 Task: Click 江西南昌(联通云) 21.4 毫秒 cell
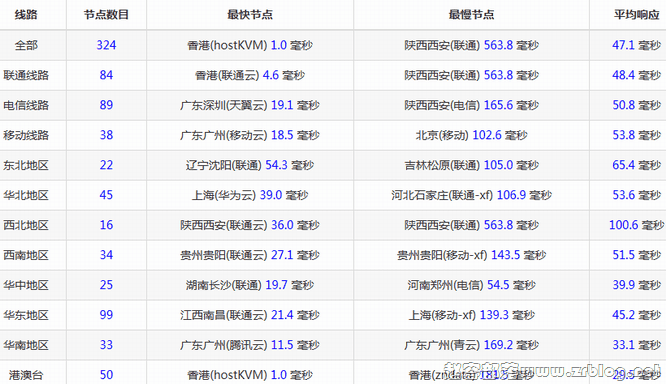click(x=250, y=315)
